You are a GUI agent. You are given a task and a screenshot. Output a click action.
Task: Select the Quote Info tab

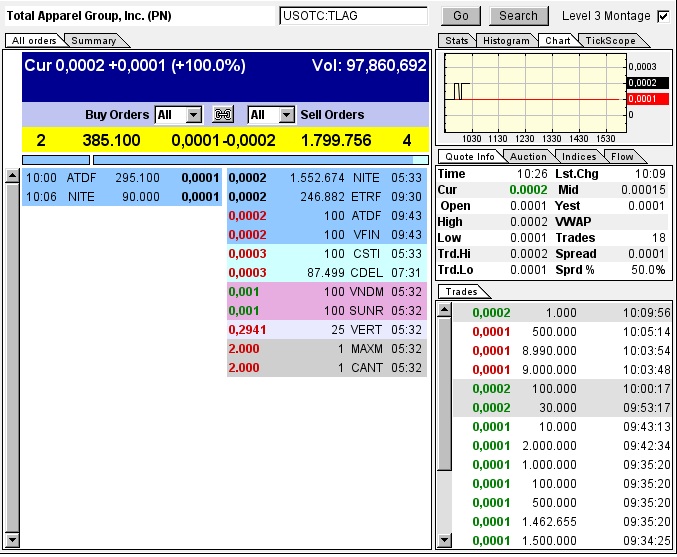point(470,156)
